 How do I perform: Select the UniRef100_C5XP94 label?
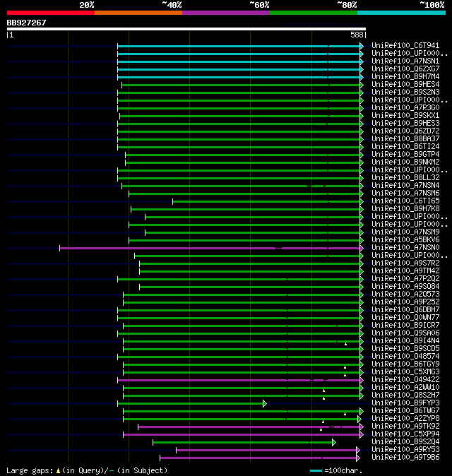[x=405, y=434]
